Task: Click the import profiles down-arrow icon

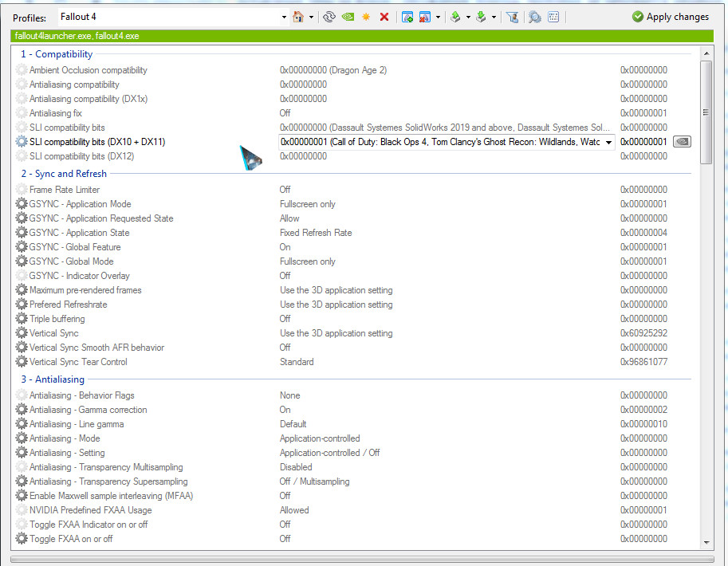Action: pos(481,18)
